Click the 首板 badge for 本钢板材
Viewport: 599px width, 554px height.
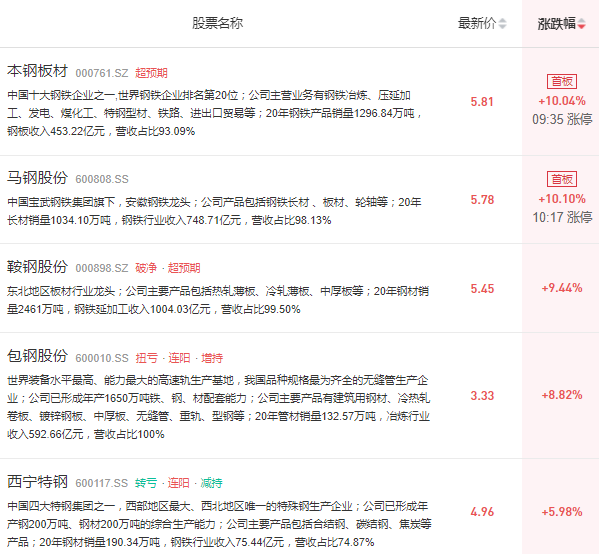tap(562, 81)
